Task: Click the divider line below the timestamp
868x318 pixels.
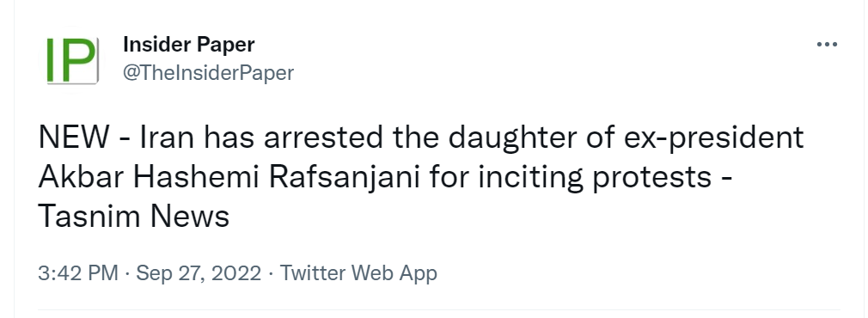Action: [x=439, y=309]
